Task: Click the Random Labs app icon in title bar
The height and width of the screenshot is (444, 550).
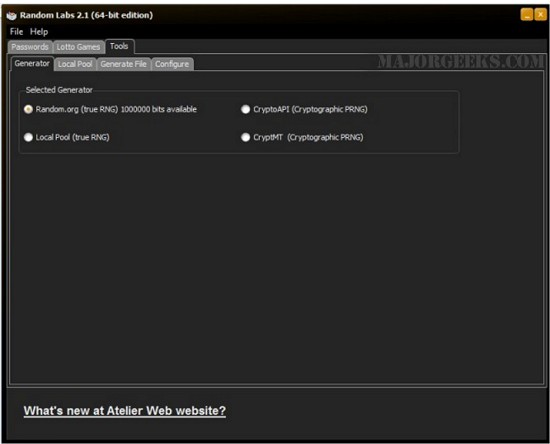Action: click(12, 15)
